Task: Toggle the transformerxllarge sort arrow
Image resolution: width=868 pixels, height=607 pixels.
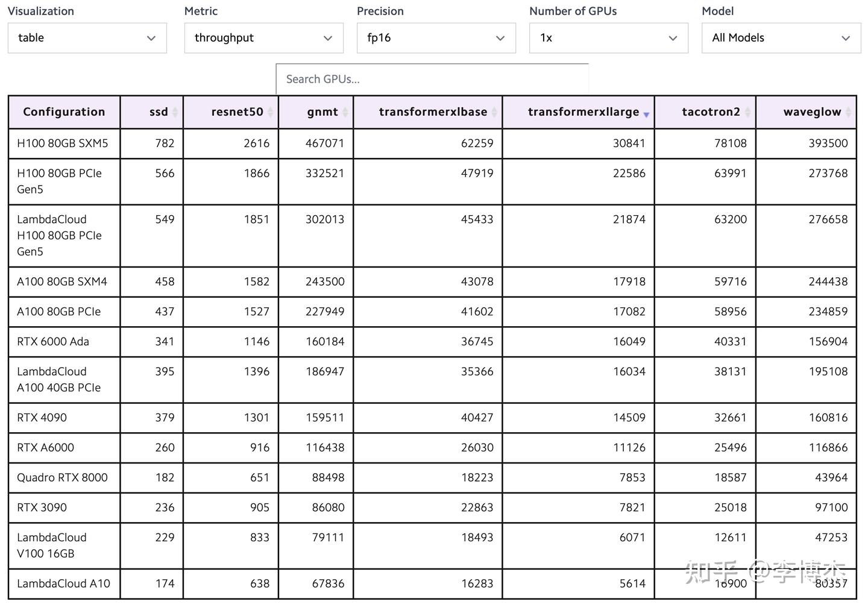Action: point(646,115)
